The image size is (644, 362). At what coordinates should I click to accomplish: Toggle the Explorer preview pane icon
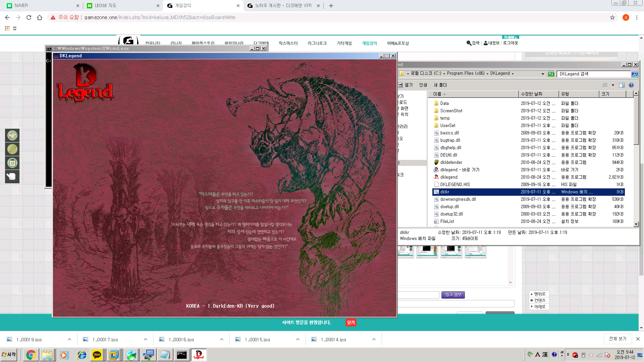[622, 85]
